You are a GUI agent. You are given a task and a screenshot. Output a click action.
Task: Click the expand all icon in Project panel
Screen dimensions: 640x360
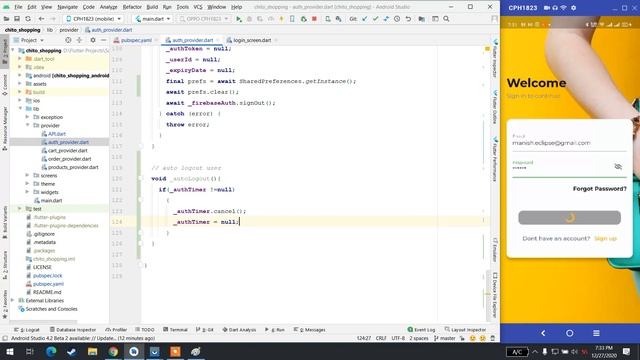(79, 40)
